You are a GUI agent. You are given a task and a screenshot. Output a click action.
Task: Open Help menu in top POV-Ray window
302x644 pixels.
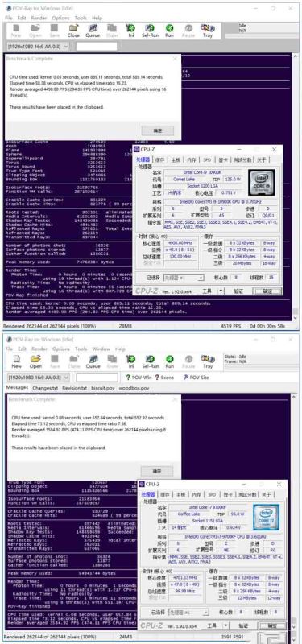97,18
